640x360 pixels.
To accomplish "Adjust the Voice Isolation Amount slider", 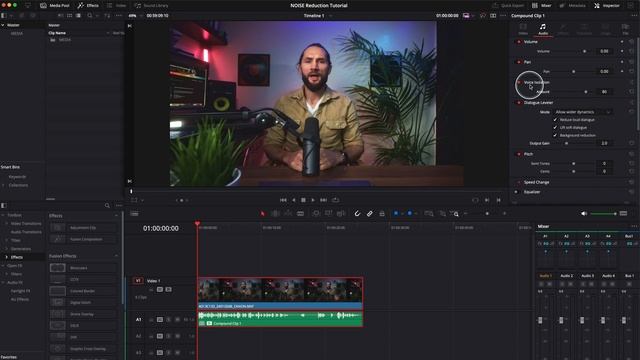I will (x=586, y=92).
